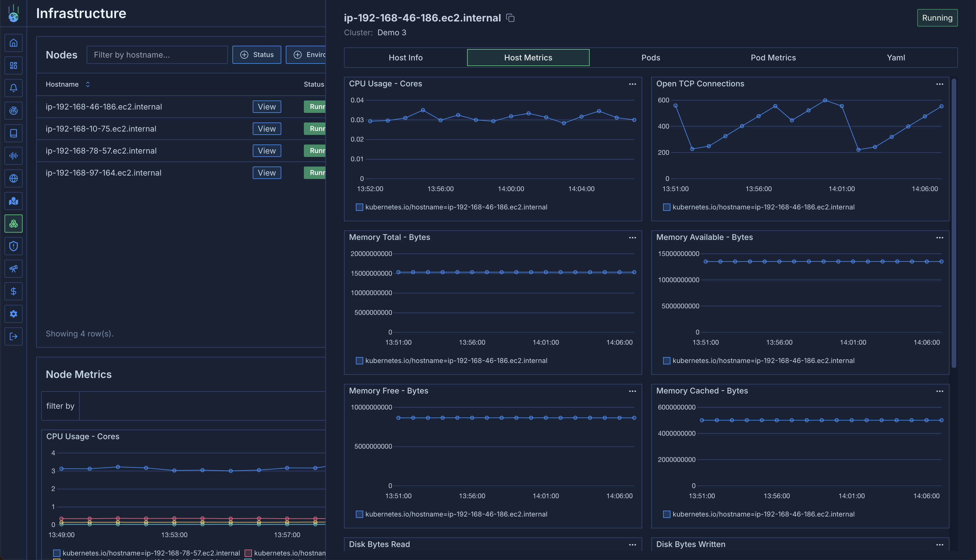Click View for ip-192-168-10-75.ec2.internal

(267, 129)
